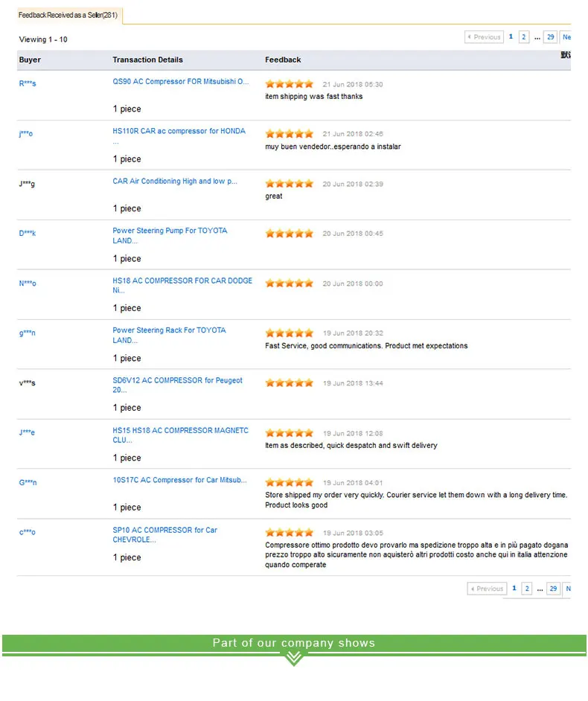The width and height of the screenshot is (588, 701).
Task: Click the 'Item as described, quick despatch' comment
Action: [351, 445]
